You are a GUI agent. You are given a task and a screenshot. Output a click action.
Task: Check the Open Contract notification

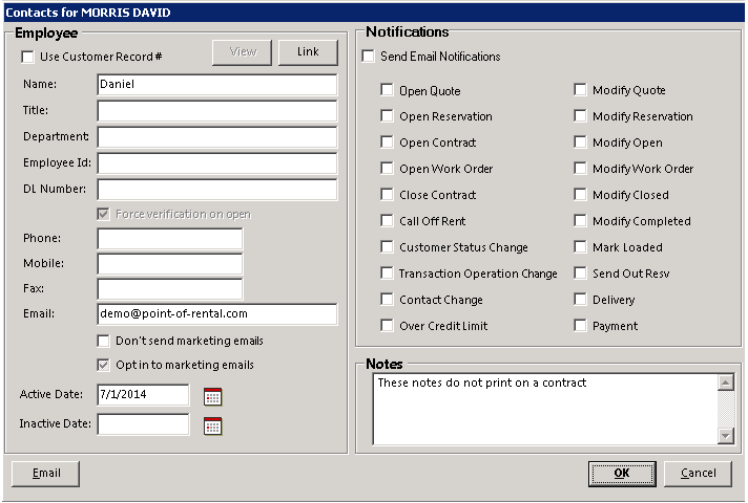(x=387, y=142)
